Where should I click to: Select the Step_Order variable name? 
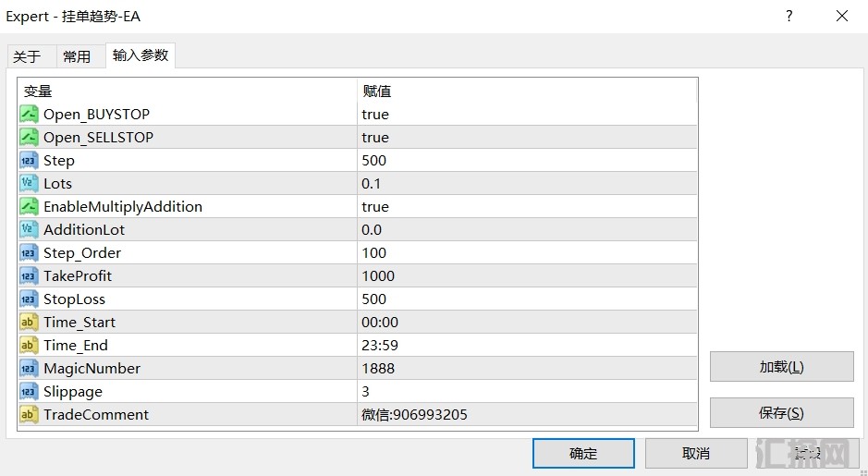click(82, 253)
